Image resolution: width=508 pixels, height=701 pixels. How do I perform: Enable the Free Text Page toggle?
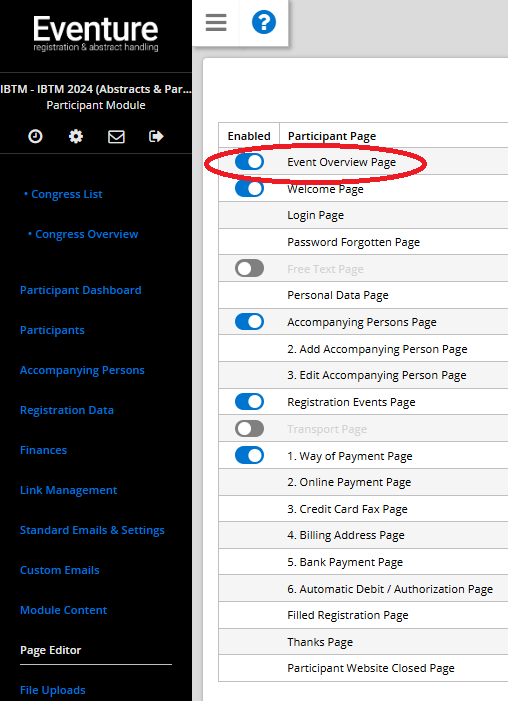pos(249,268)
